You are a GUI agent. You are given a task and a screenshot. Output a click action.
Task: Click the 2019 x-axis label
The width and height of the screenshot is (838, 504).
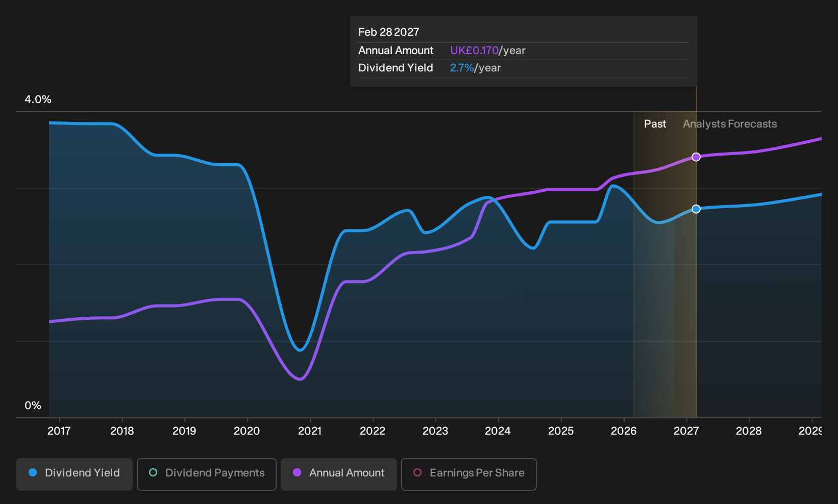(184, 431)
